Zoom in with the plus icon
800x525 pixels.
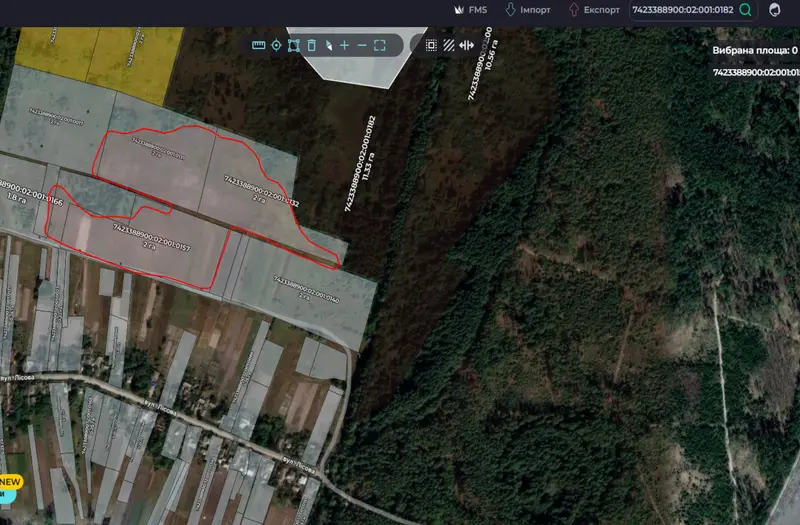[x=344, y=45]
